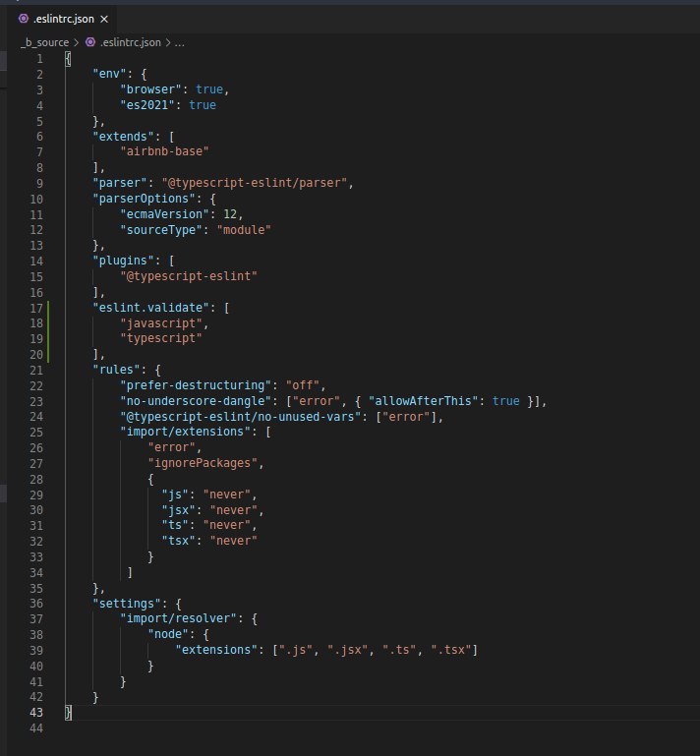Select the .eslintrc.json editor tab
This screenshot has width=700, height=756.
click(x=63, y=19)
